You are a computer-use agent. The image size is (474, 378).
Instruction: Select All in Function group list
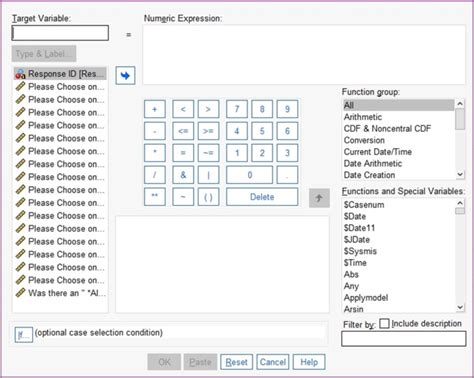click(399, 105)
